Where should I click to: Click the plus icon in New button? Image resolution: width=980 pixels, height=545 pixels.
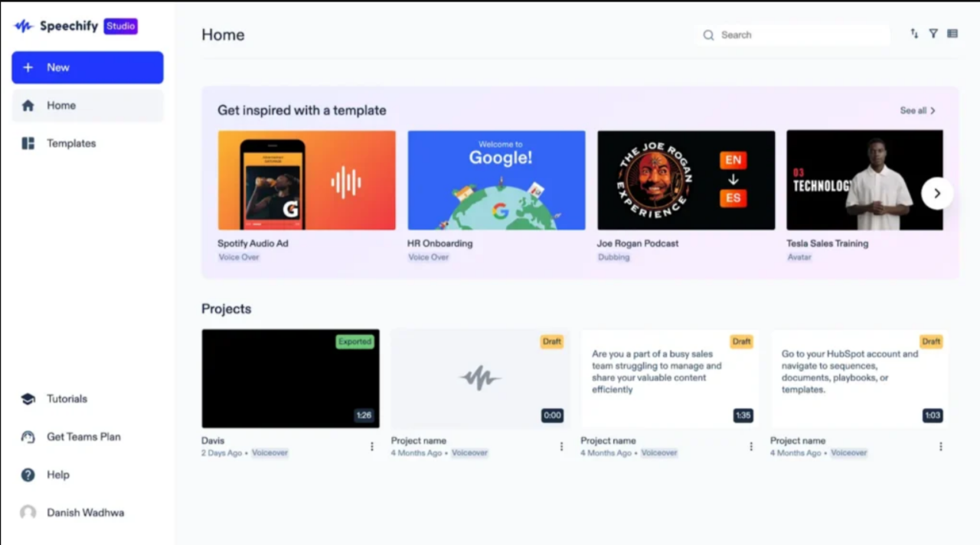(x=28, y=67)
